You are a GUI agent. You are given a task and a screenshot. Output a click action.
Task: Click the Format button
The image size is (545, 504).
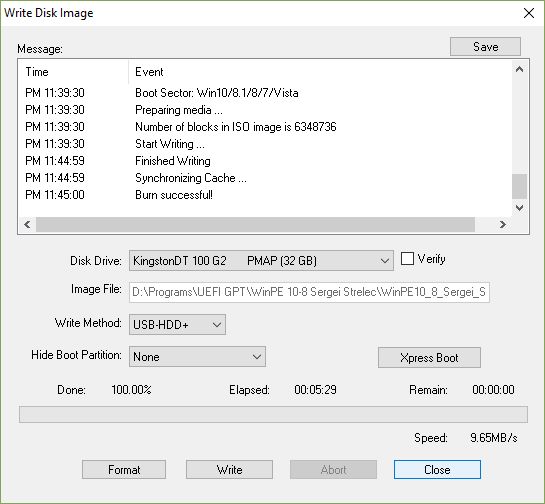click(124, 470)
